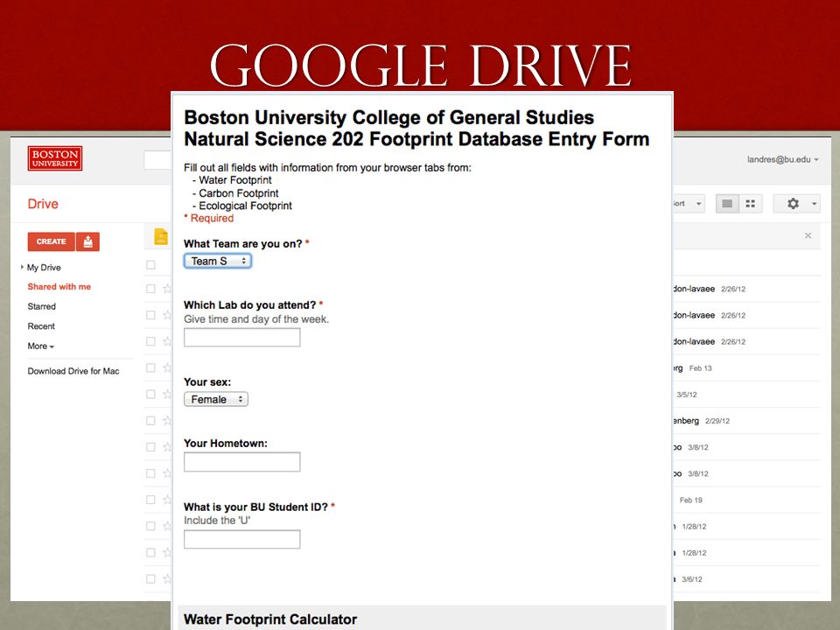This screenshot has height=630, width=840.
Task: Check the box on the Feb 19 row
Action: pyautogui.click(x=150, y=500)
